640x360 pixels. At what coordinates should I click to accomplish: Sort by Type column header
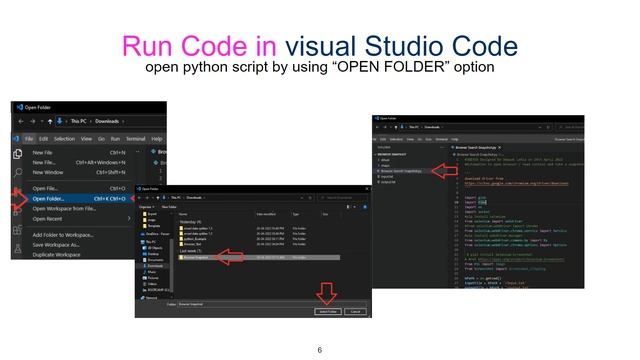tap(296, 214)
